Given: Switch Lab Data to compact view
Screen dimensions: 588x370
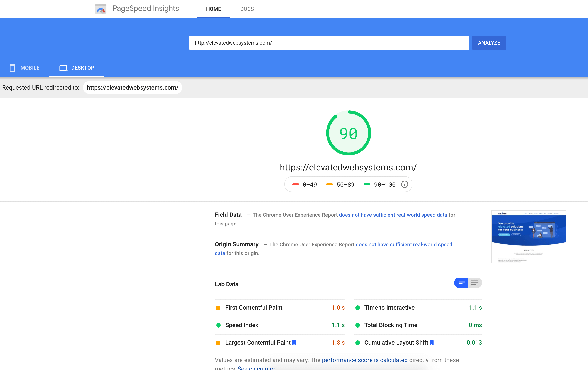Looking at the screenshot, I should pos(461,283).
